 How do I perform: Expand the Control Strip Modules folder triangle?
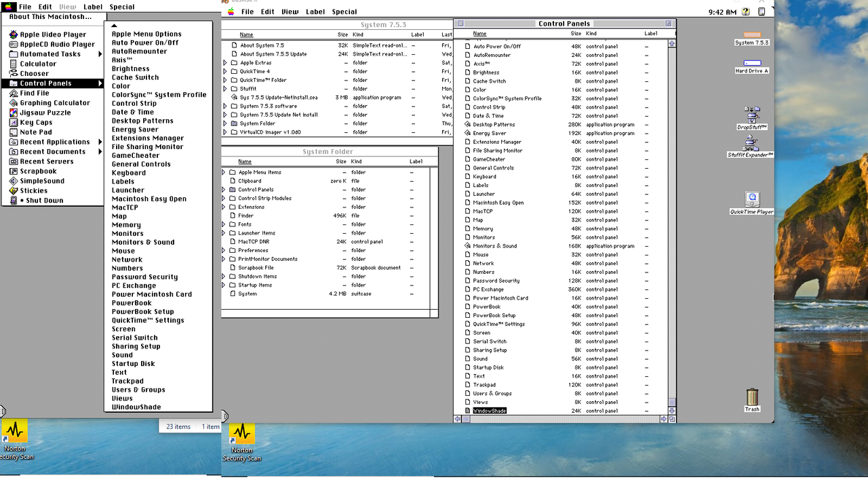pyautogui.click(x=224, y=199)
